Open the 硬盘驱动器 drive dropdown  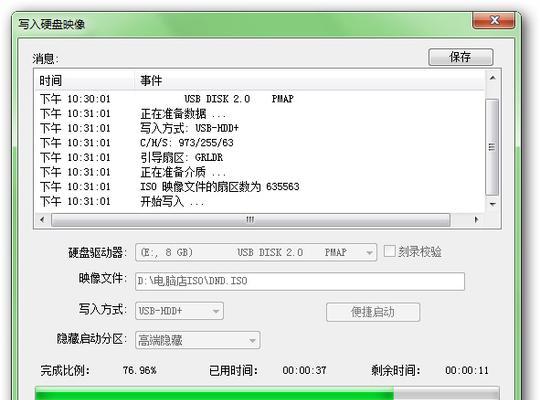(256, 252)
